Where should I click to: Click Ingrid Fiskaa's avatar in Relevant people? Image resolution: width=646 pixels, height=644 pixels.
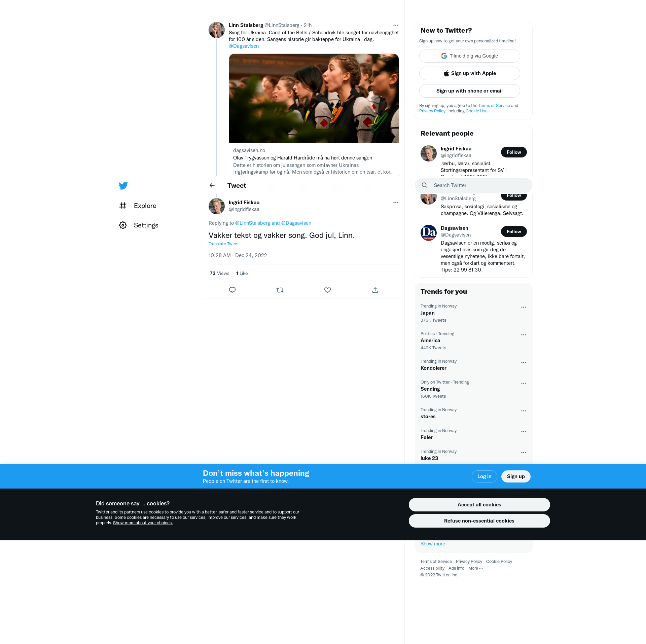click(x=429, y=153)
